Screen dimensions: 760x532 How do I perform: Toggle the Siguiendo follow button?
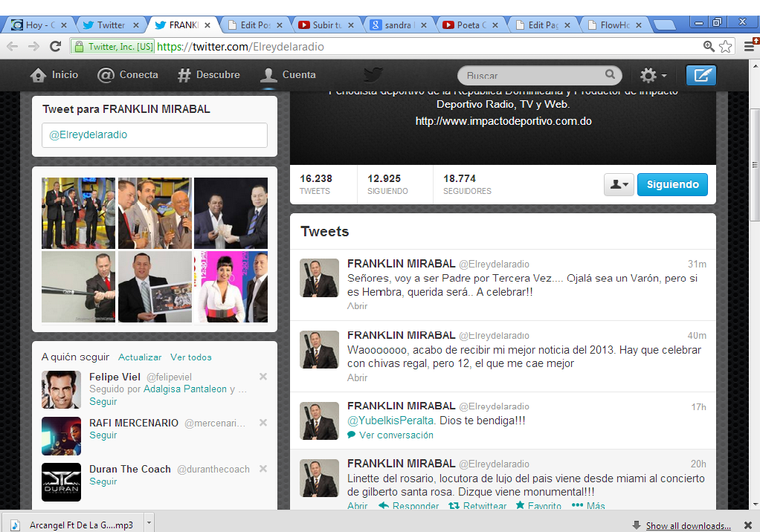click(x=672, y=184)
